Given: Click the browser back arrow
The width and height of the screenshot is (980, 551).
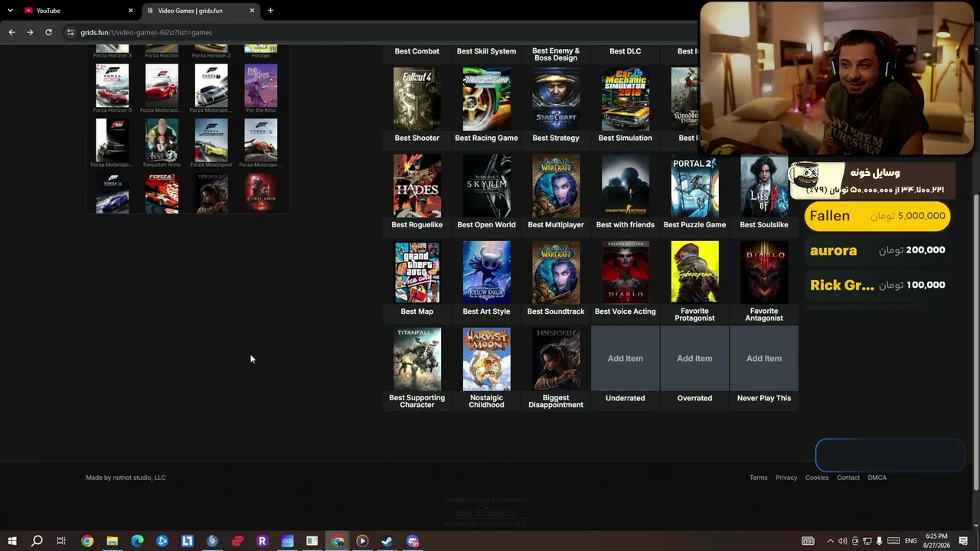Looking at the screenshot, I should (x=11, y=32).
